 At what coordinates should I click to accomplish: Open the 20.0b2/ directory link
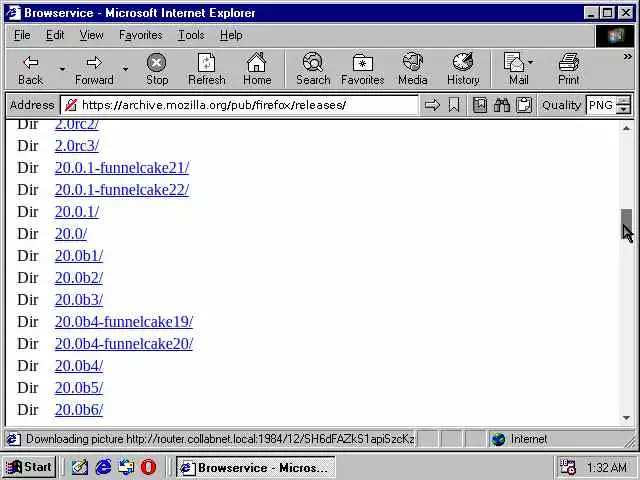click(x=79, y=278)
